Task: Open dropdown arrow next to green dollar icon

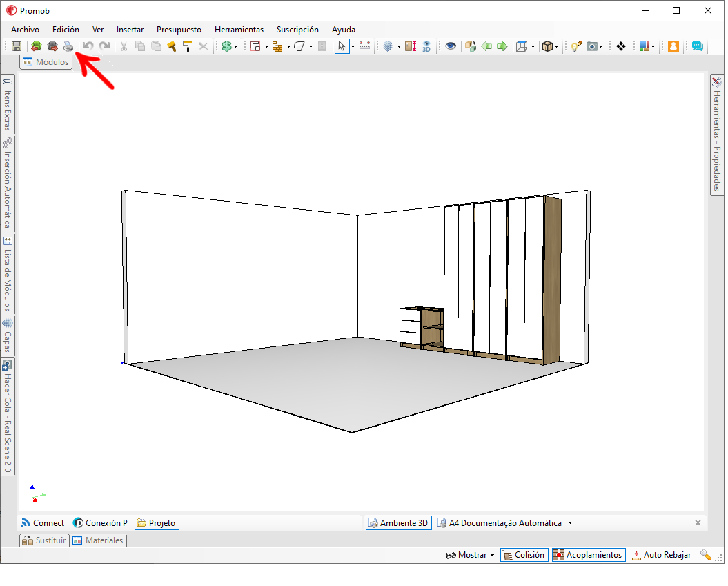Action: 236,46
